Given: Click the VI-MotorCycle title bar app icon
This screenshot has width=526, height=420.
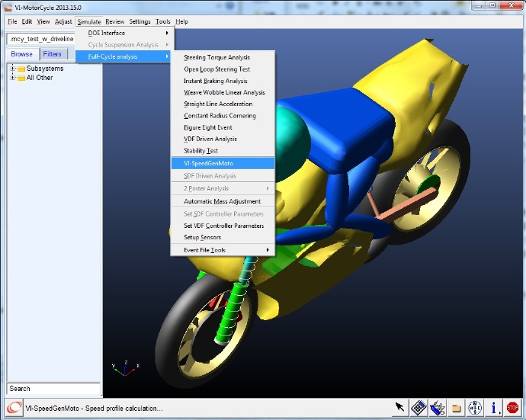Looking at the screenshot, I should [x=8, y=8].
